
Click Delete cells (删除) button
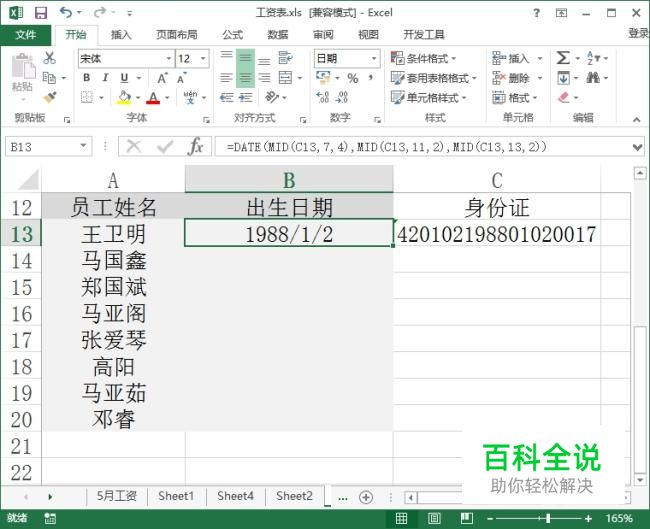click(x=511, y=78)
